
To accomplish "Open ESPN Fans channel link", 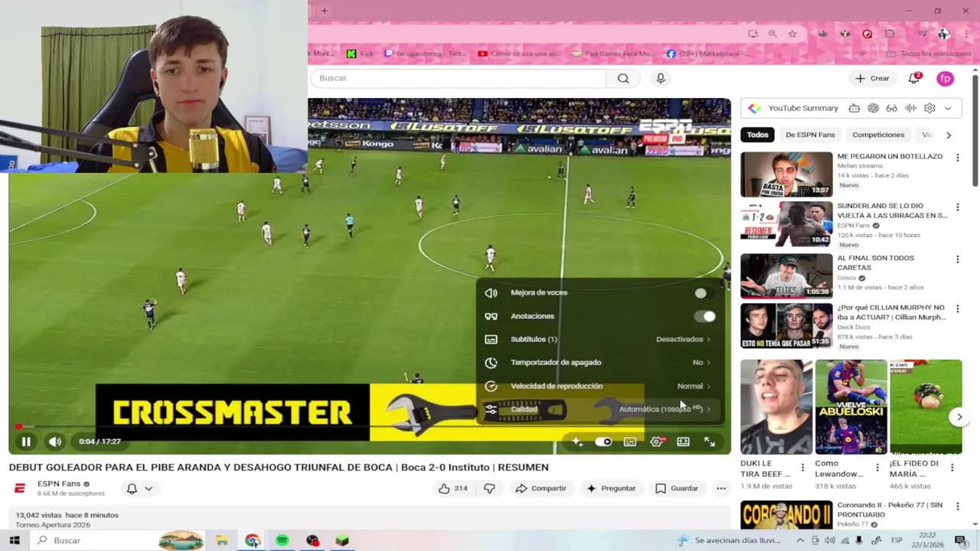I will (x=59, y=484).
